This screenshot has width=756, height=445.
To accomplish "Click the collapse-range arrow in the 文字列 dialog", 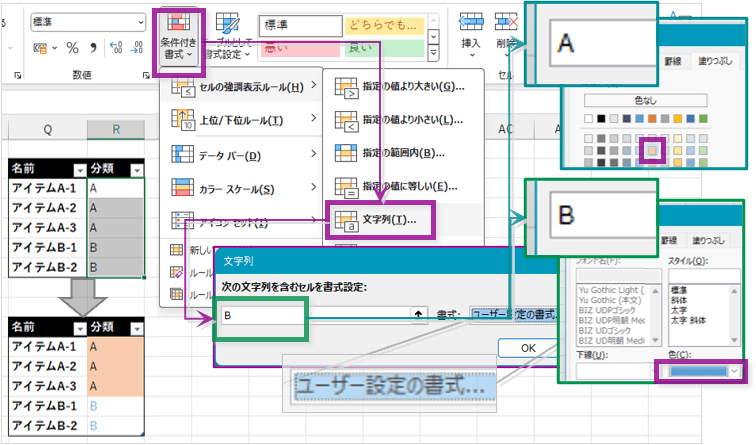I will pyautogui.click(x=418, y=315).
